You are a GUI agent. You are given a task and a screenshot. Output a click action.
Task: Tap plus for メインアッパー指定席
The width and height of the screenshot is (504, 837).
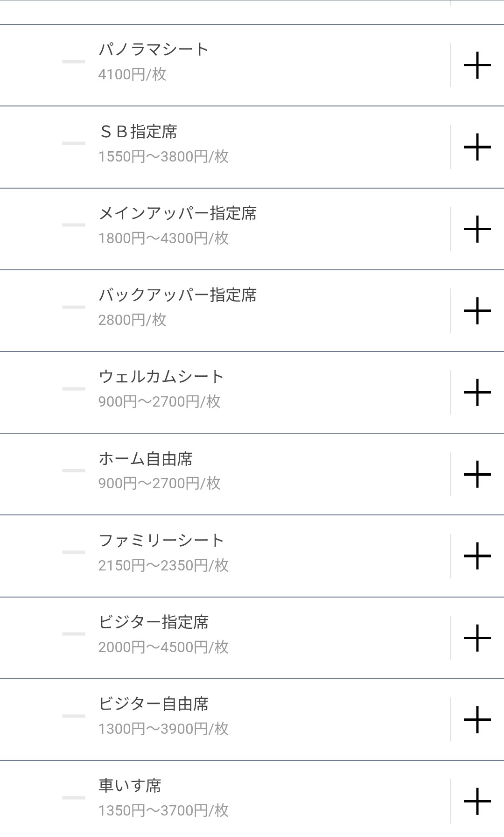click(x=477, y=229)
